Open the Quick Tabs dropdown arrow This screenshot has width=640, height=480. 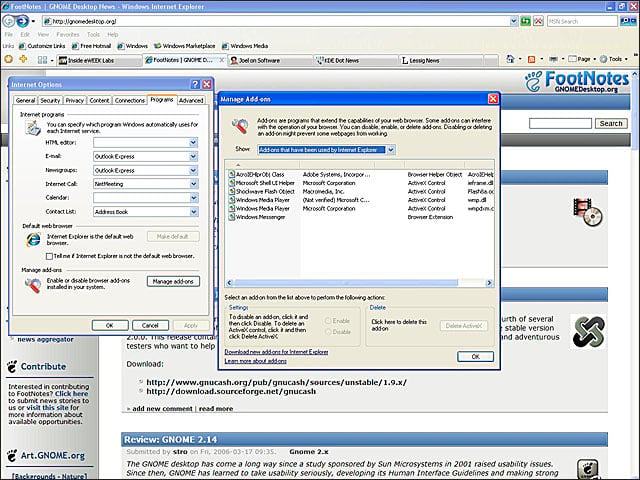52,60
